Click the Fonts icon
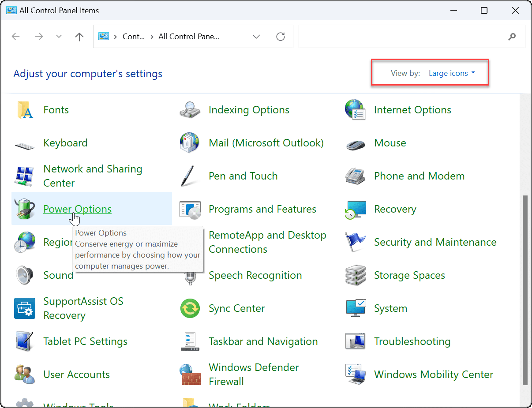The height and width of the screenshot is (408, 532). 24,110
